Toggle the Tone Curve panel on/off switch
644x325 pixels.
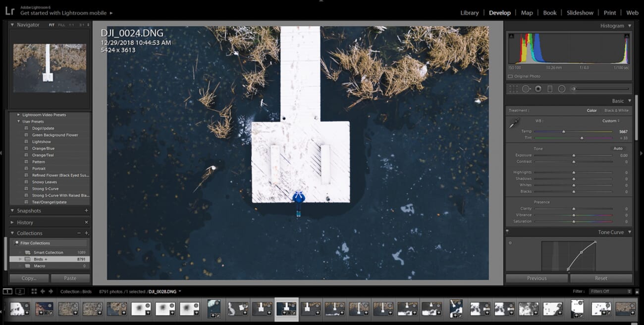coord(507,232)
